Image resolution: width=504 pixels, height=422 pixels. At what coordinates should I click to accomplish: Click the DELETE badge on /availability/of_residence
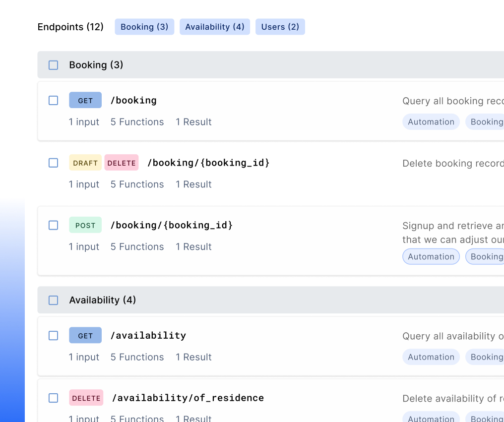point(86,398)
